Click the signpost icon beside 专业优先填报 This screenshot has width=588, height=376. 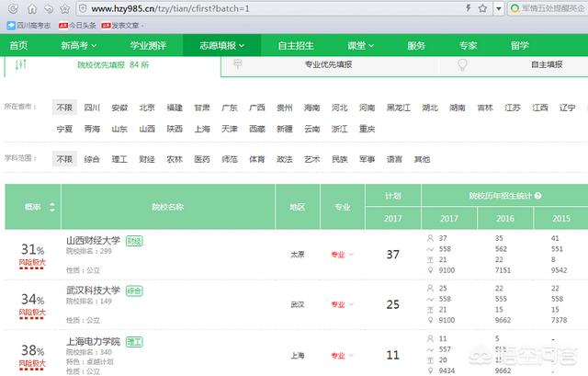click(238, 66)
